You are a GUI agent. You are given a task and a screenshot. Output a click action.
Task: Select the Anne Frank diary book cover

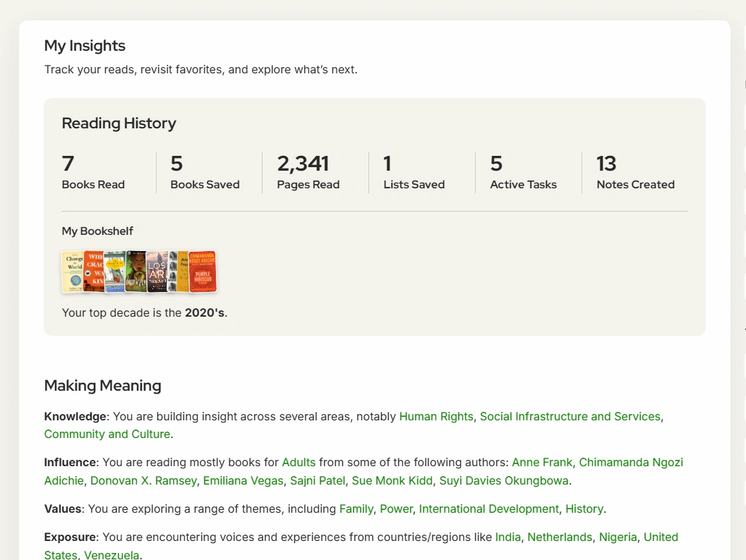[183, 272]
